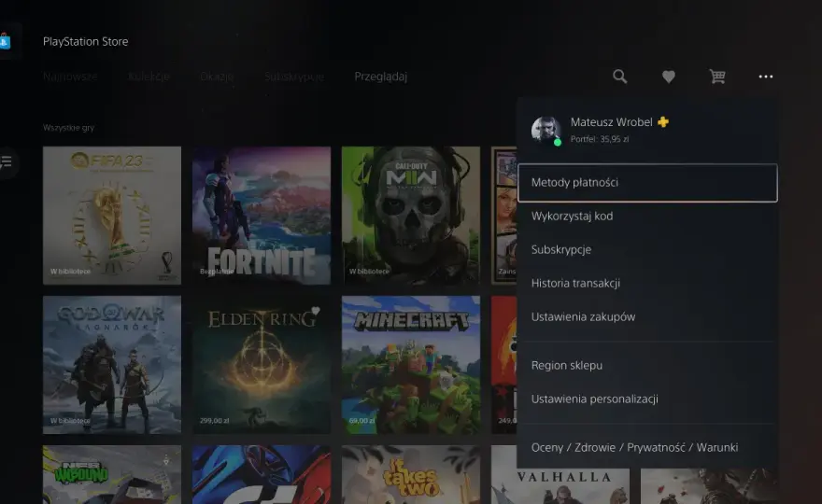Choose Wykorzystaj kod from the menu

point(647,216)
